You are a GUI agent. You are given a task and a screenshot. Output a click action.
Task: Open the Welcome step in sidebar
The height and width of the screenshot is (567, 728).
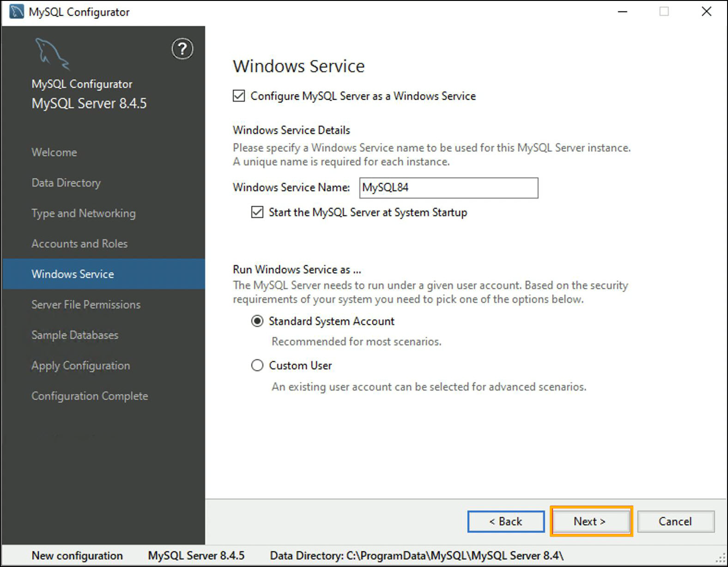(x=55, y=152)
